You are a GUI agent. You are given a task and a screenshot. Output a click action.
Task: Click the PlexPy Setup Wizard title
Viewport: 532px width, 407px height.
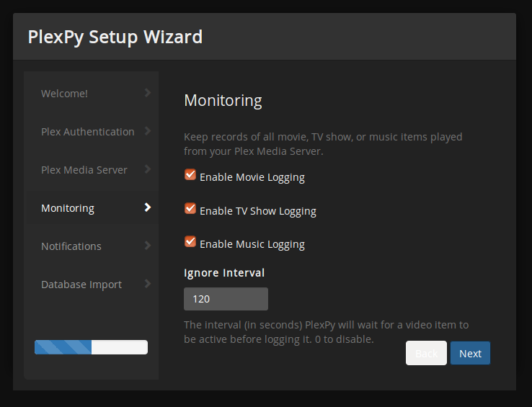point(115,37)
